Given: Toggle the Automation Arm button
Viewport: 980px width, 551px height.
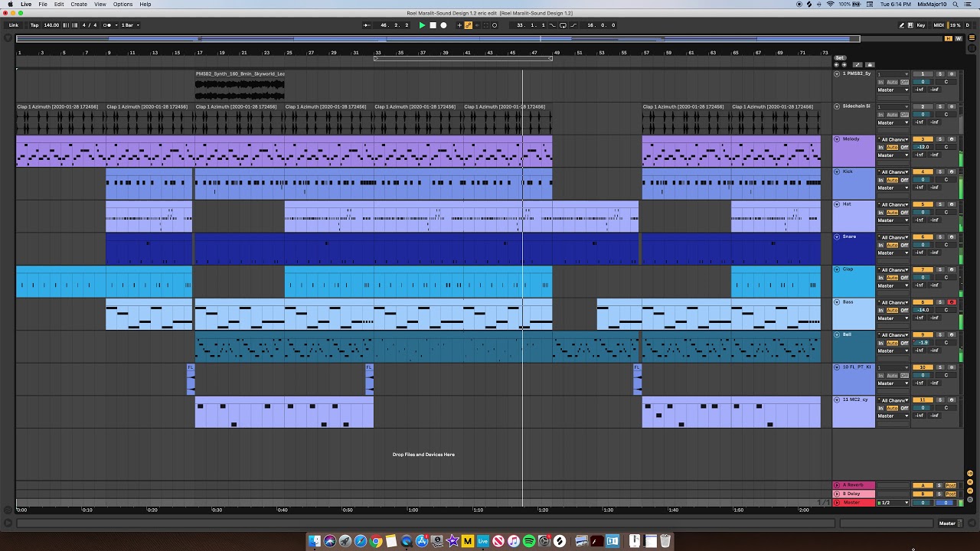Looking at the screenshot, I should click(x=469, y=25).
